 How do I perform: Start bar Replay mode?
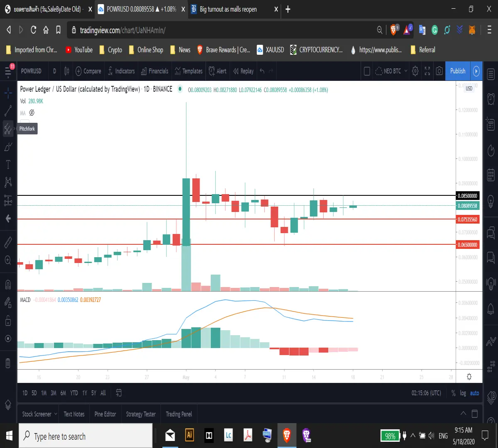pos(244,71)
